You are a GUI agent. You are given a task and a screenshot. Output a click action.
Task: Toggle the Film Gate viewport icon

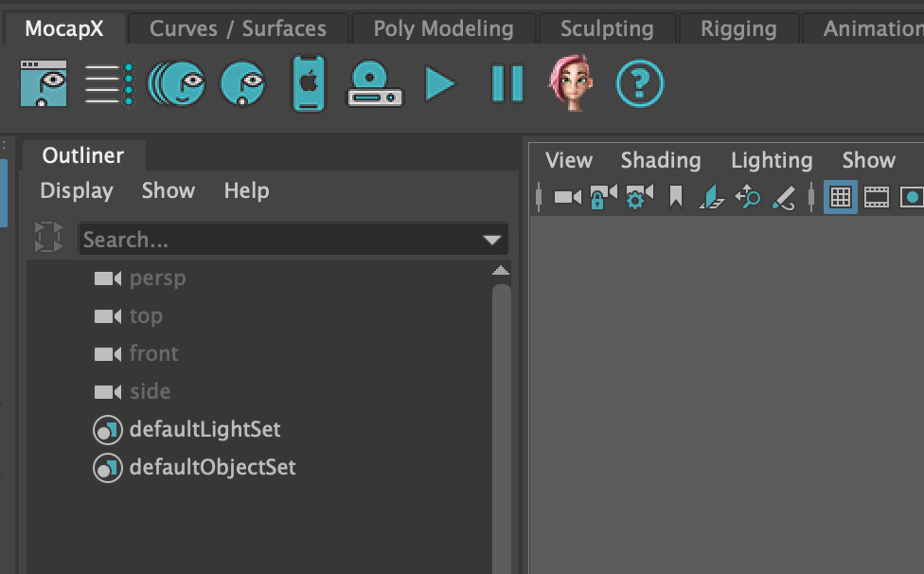[x=877, y=197]
